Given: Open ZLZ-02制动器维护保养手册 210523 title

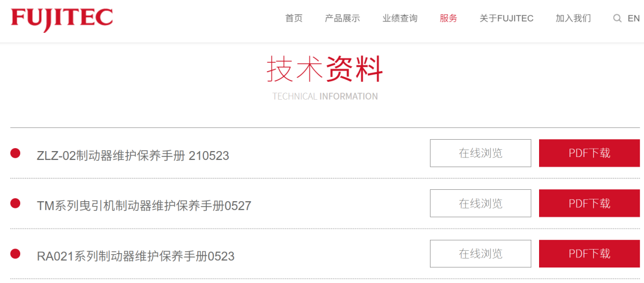Looking at the screenshot, I should tap(133, 155).
